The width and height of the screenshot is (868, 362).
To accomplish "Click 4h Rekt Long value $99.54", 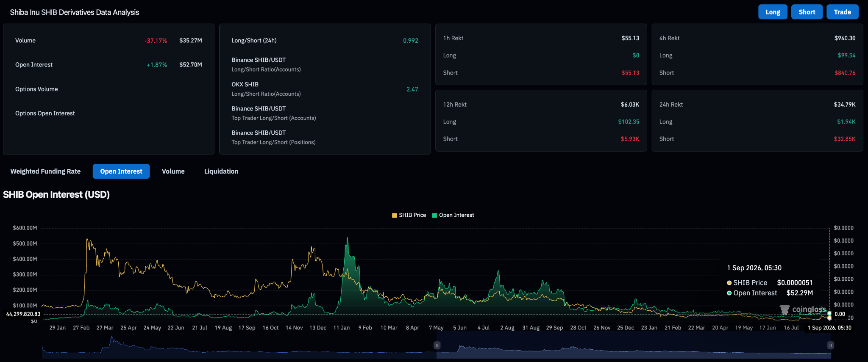I will [x=846, y=55].
